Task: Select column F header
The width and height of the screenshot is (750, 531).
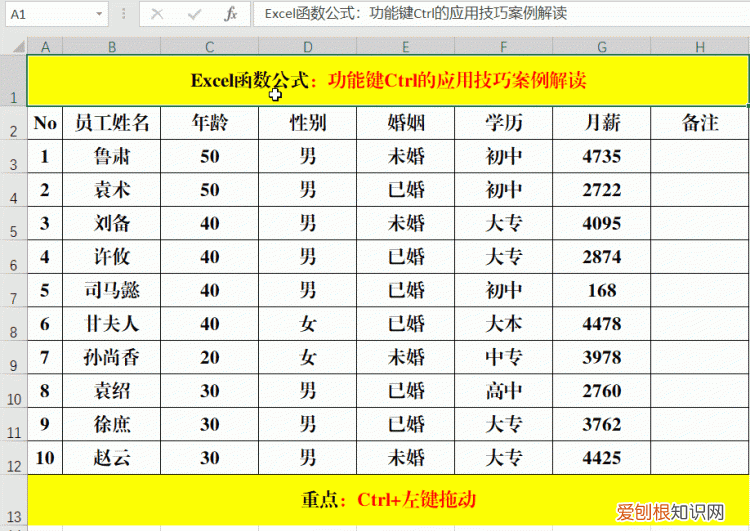Action: [504, 47]
